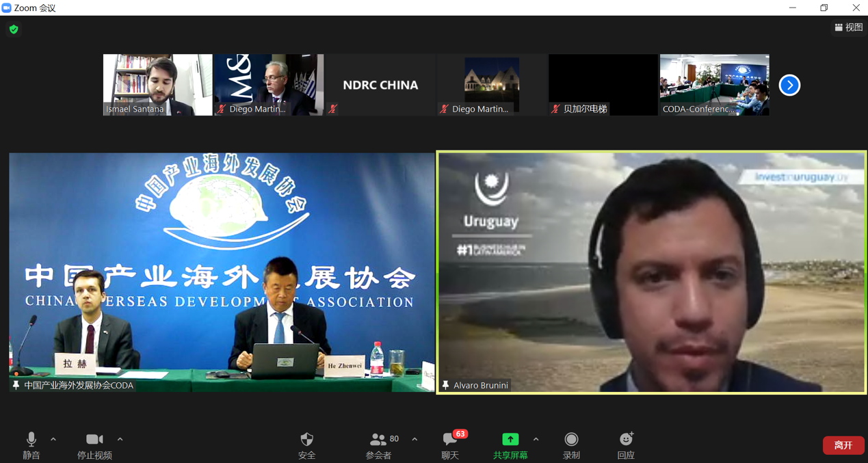Click the pin icon beside 中国产业海外发展协会CODA
Screen dimensions: 868x463
coord(16,386)
